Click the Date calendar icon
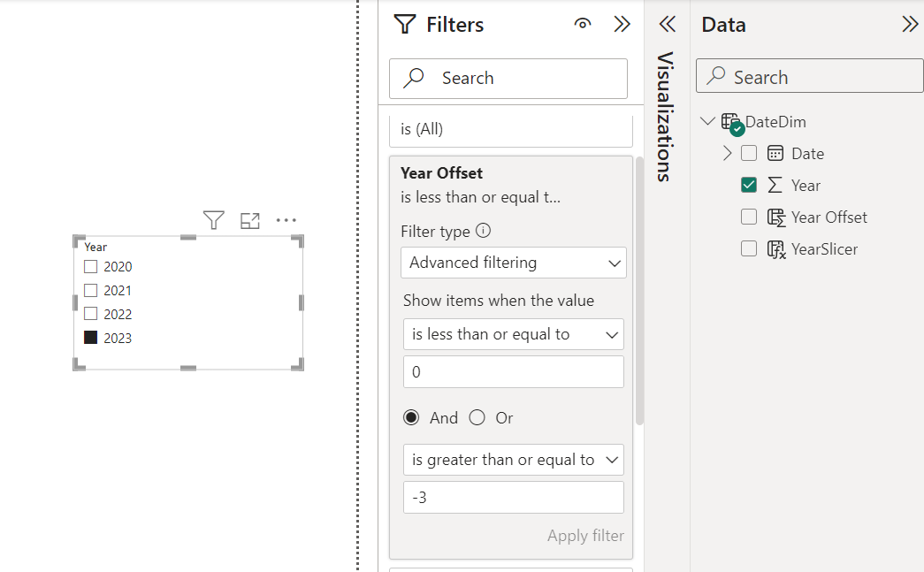 tap(775, 153)
